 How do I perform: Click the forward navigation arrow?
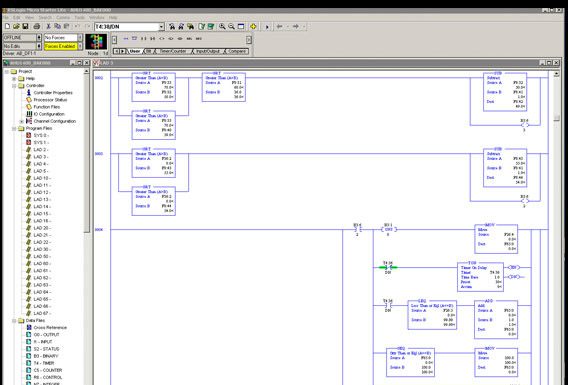click(x=296, y=26)
